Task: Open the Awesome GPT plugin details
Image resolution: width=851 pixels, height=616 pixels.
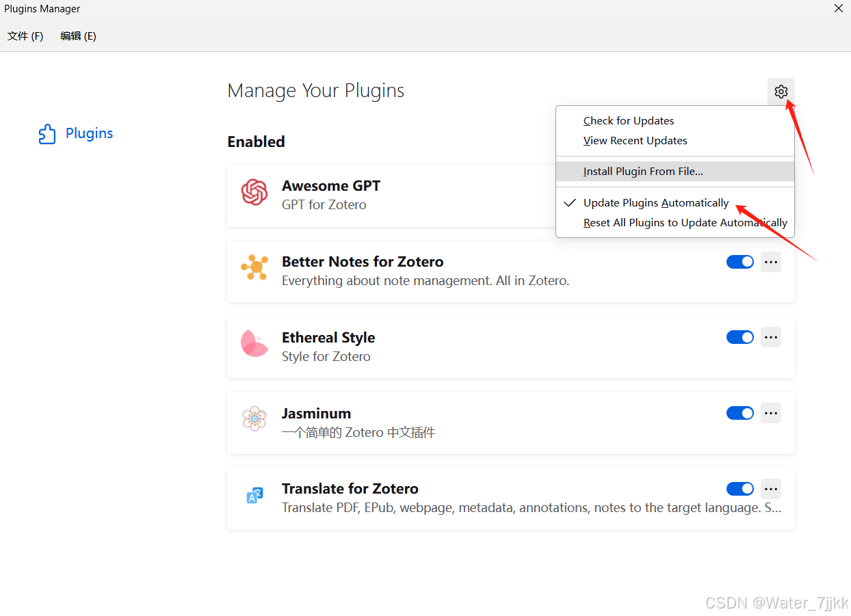Action: tap(391, 196)
